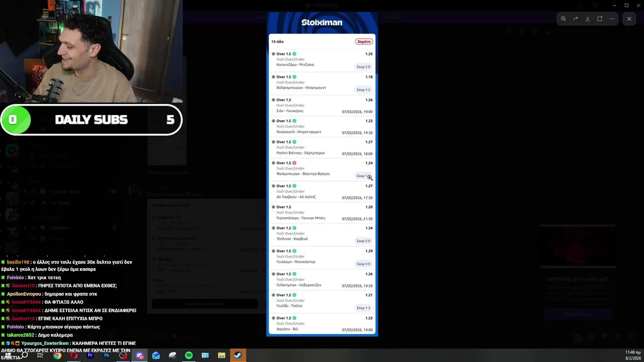644x362 pixels.
Task: Click the 07/02/2026, 17:30 date on the Αλ Τααβούν row
Action: click(x=357, y=198)
